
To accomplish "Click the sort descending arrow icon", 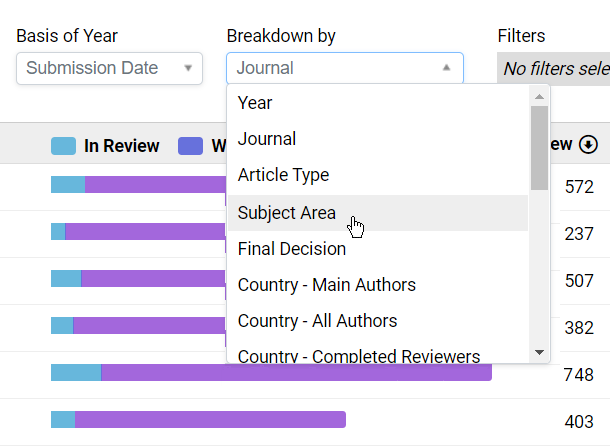I will 588,145.
